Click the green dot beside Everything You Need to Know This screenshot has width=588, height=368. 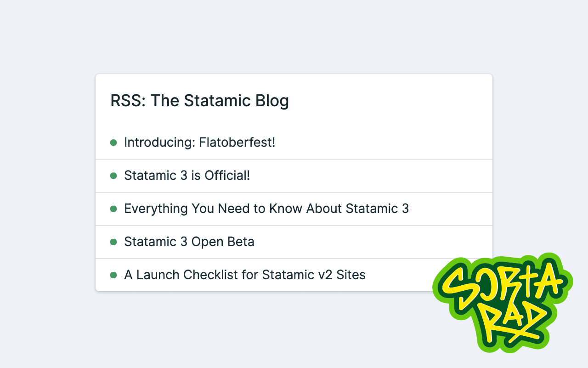tap(113, 209)
